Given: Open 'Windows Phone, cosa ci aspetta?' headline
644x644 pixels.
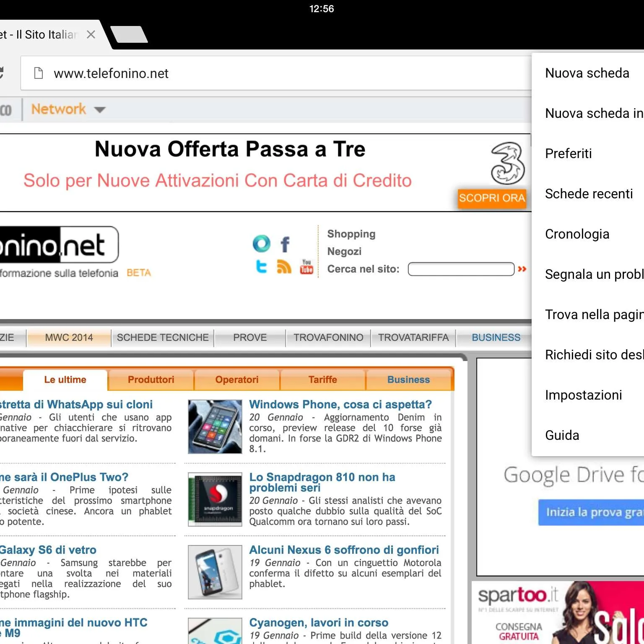Looking at the screenshot, I should [x=340, y=405].
